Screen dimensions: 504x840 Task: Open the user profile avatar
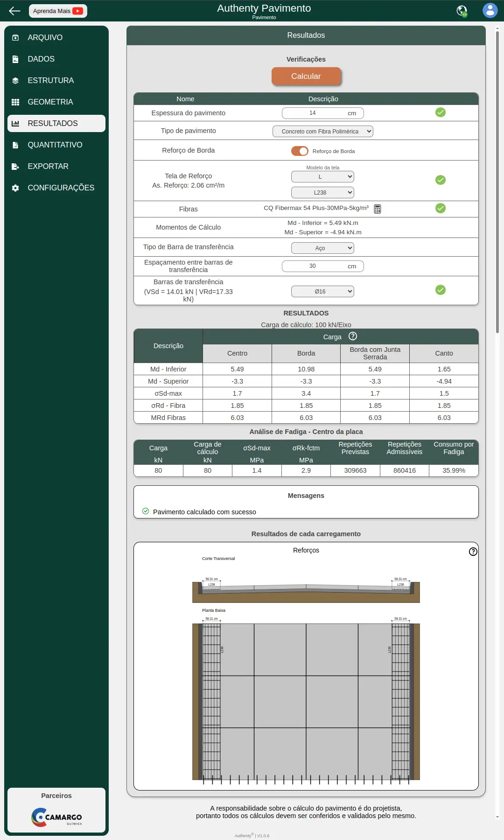pyautogui.click(x=490, y=10)
